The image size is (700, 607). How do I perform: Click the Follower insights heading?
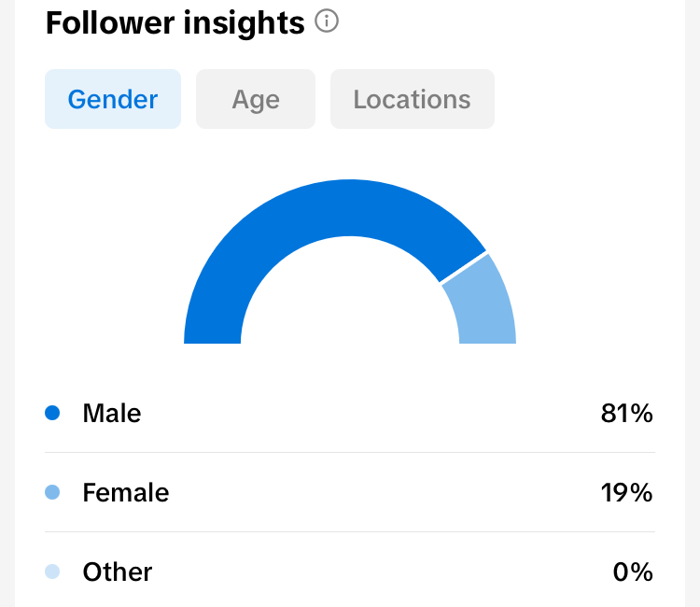click(175, 23)
